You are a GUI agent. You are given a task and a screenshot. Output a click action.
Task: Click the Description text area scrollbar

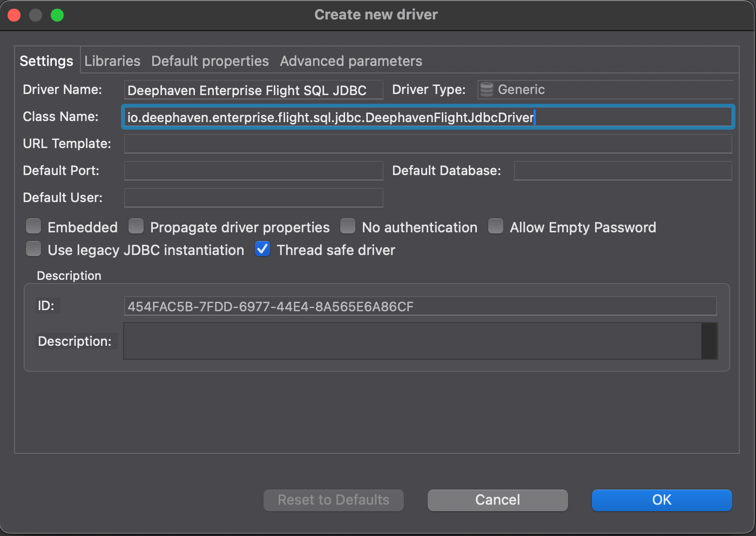pyautogui.click(x=709, y=341)
